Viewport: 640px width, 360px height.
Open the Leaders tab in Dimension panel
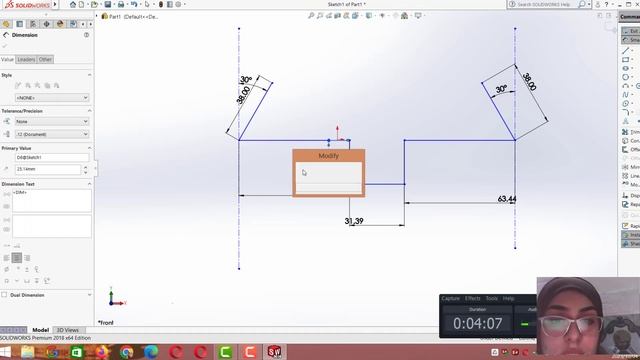click(26, 60)
